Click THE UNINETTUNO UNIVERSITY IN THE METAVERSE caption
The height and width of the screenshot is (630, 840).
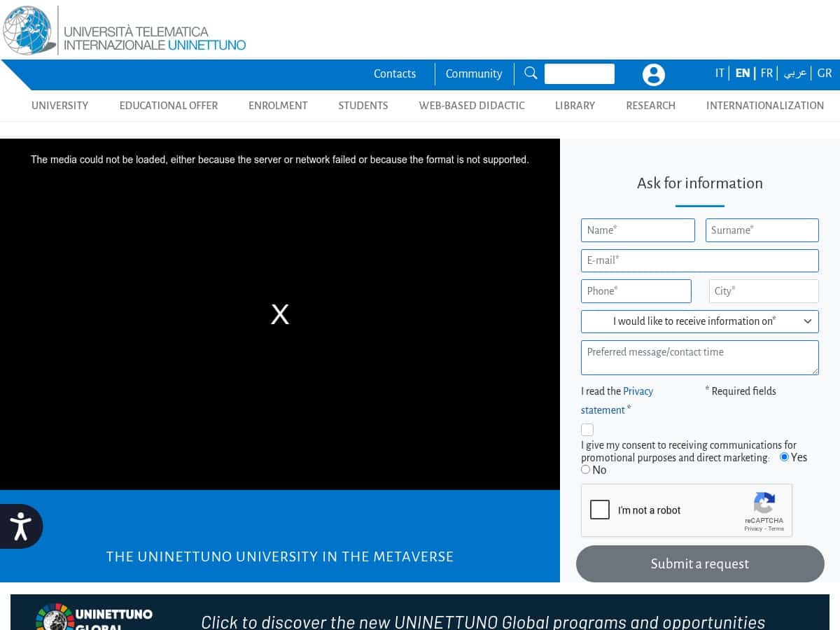pos(280,556)
